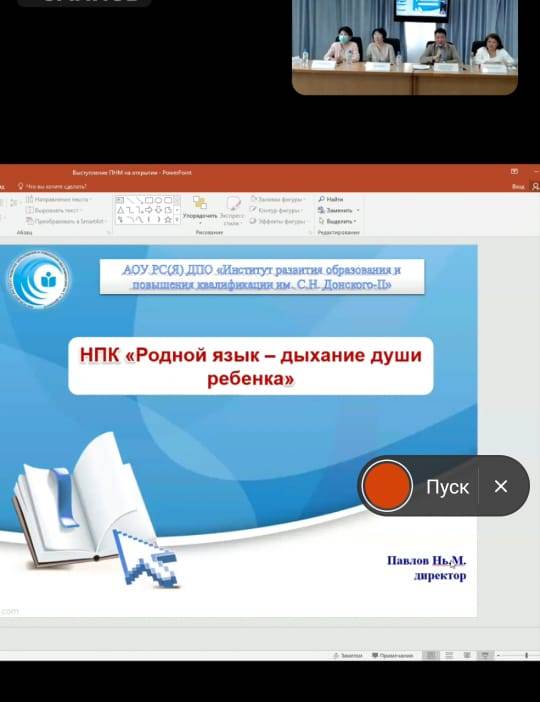
Task: Toggle the Заметки notes pane
Action: [x=348, y=655]
